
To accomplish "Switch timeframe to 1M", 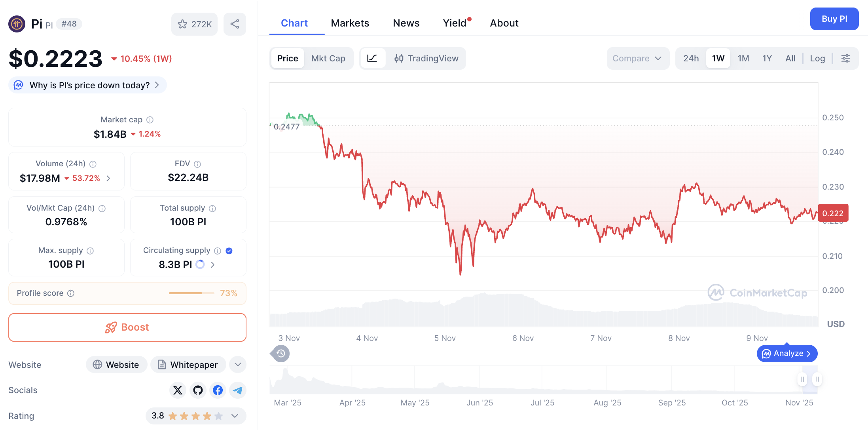I will point(743,58).
